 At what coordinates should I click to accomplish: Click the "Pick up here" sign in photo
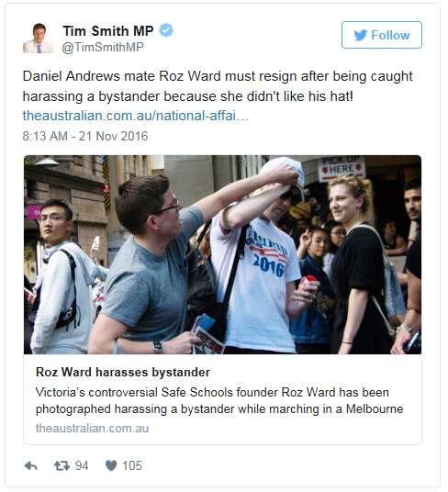(342, 168)
